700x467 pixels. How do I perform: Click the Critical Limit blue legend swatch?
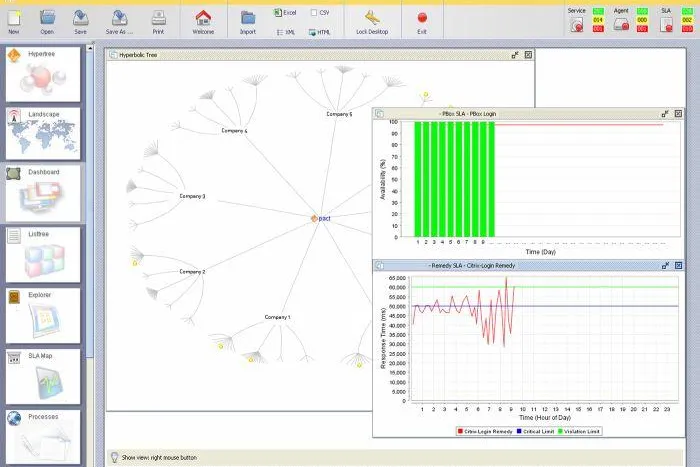tap(519, 431)
